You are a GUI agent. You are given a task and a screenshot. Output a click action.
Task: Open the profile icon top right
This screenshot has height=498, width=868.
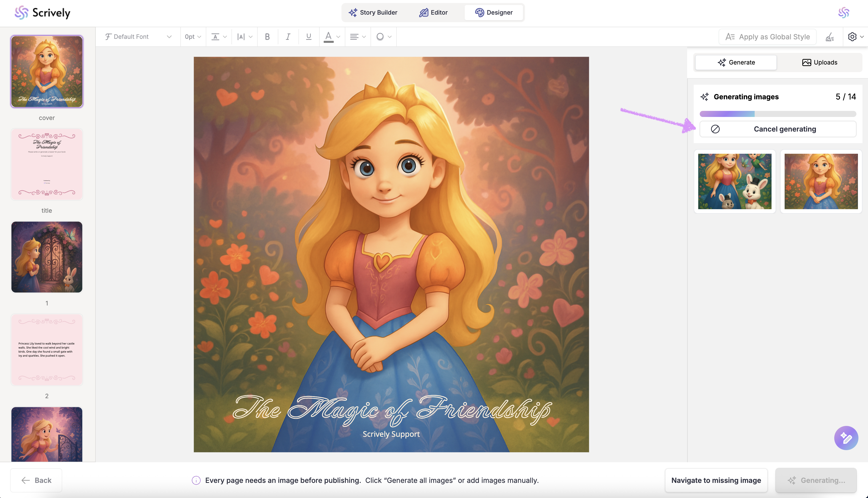[843, 13]
